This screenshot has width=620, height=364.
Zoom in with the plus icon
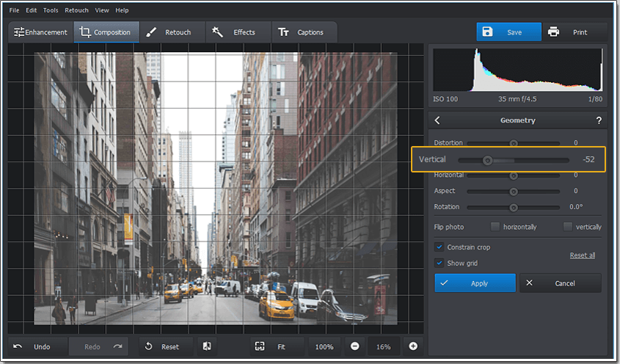[413, 346]
